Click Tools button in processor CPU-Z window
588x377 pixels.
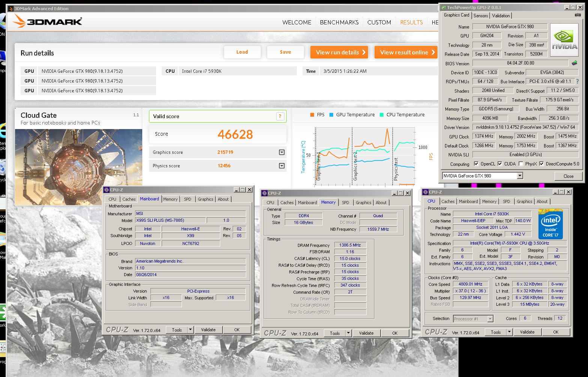pyautogui.click(x=496, y=332)
